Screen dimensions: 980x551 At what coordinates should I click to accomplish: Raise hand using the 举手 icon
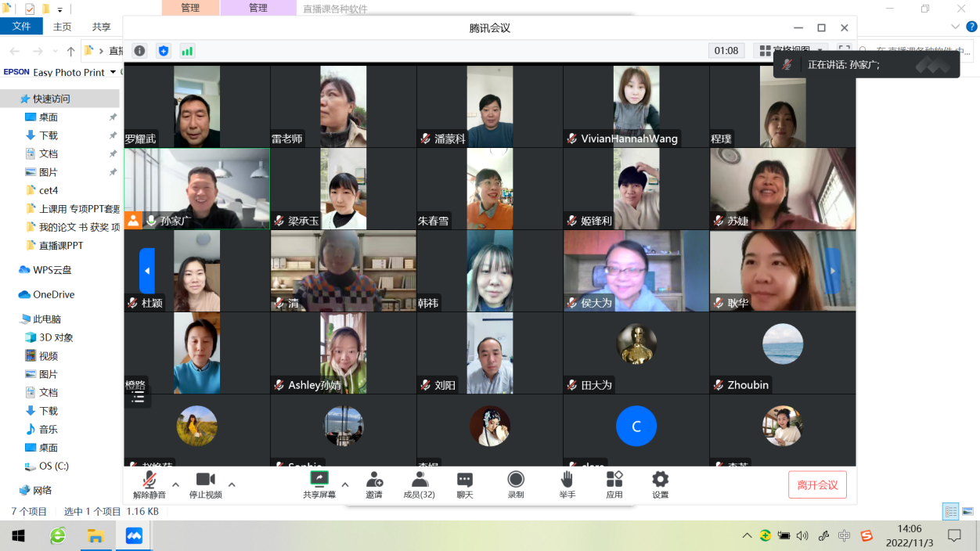(x=567, y=480)
